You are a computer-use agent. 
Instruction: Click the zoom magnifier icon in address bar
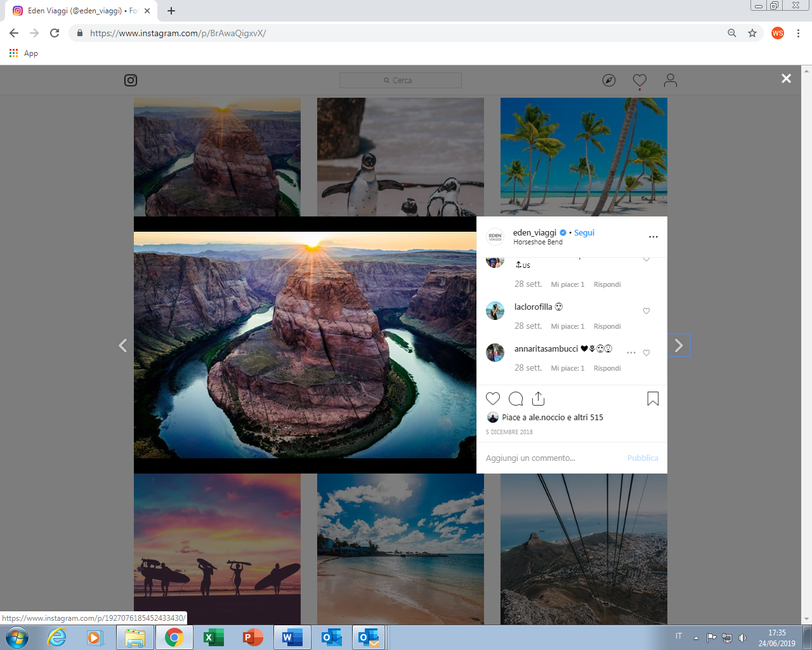pos(732,33)
